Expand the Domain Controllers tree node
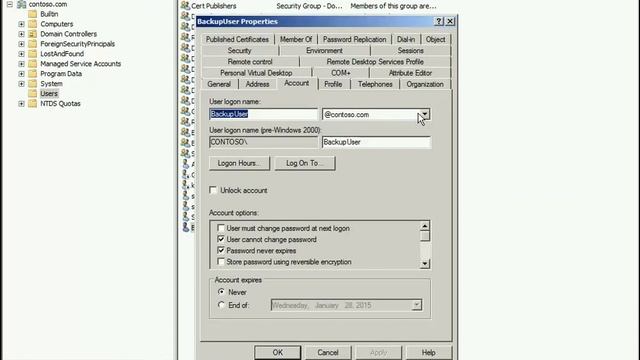The height and width of the screenshot is (360, 640). click(22, 34)
